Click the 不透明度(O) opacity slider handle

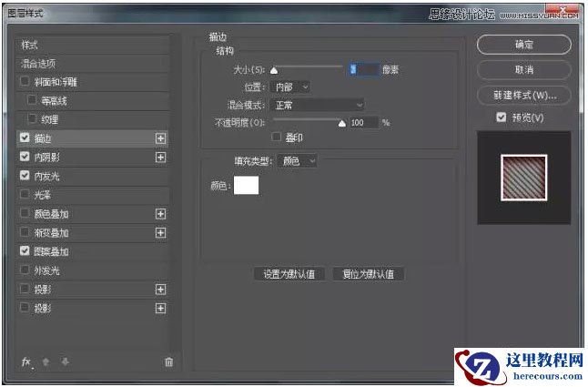(341, 123)
